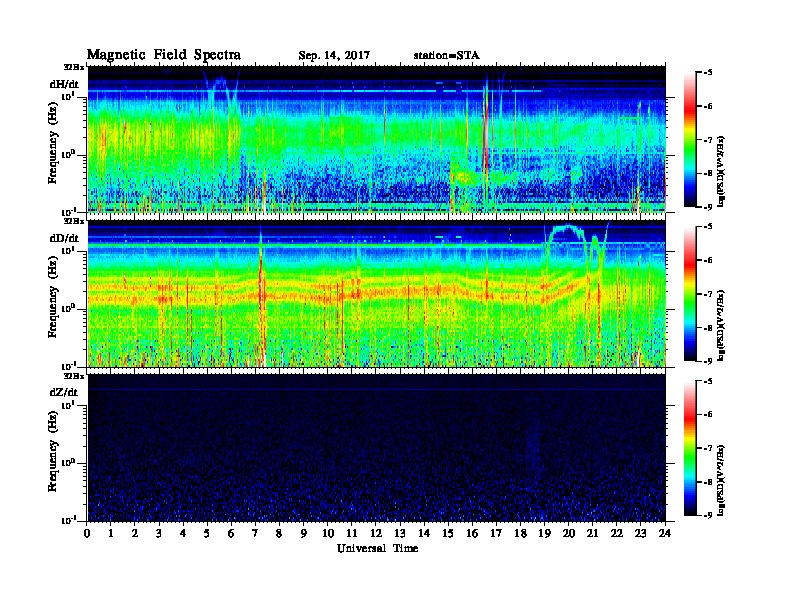Viewport: 792px width, 612px height.
Task: Click the "dD/dt" panel label
Action: (64, 238)
